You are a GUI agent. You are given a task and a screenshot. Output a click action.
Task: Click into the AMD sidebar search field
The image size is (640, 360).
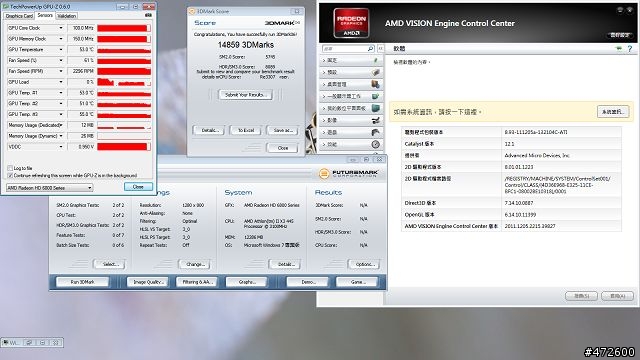[344, 49]
